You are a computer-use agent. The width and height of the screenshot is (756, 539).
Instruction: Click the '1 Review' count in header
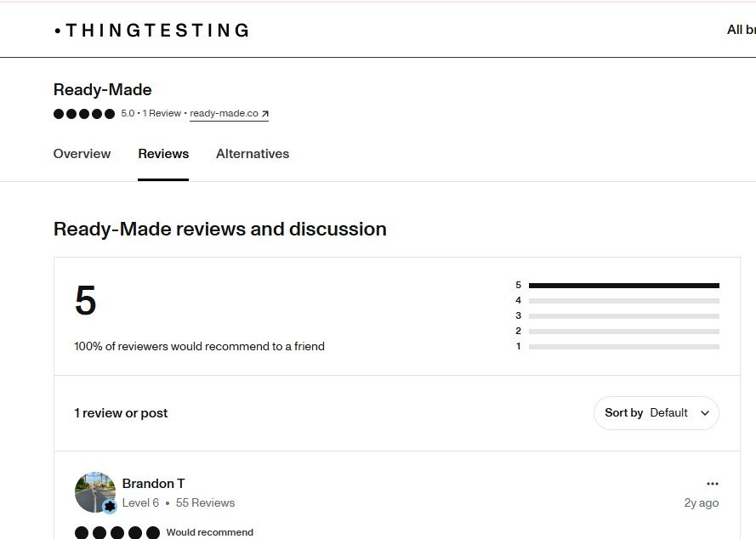pyautogui.click(x=162, y=113)
